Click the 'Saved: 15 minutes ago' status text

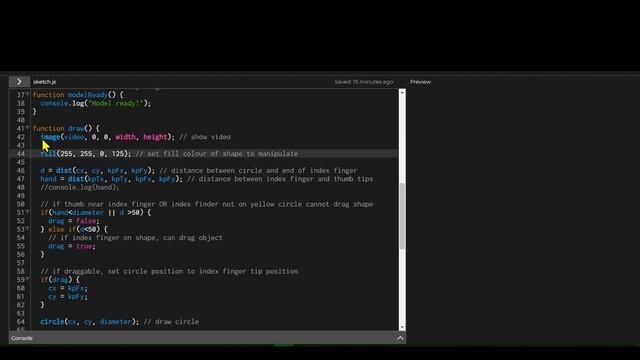(x=364, y=82)
